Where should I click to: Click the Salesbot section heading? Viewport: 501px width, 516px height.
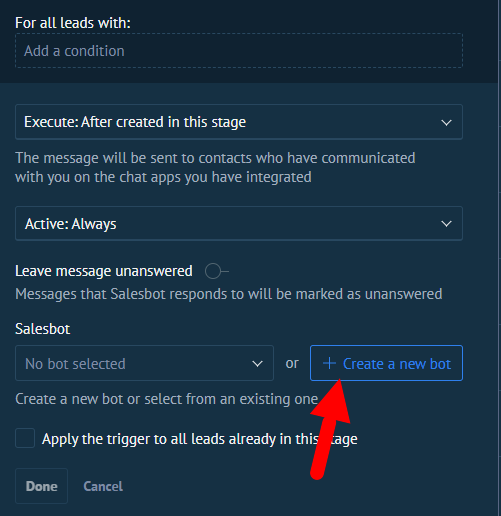coord(43,329)
